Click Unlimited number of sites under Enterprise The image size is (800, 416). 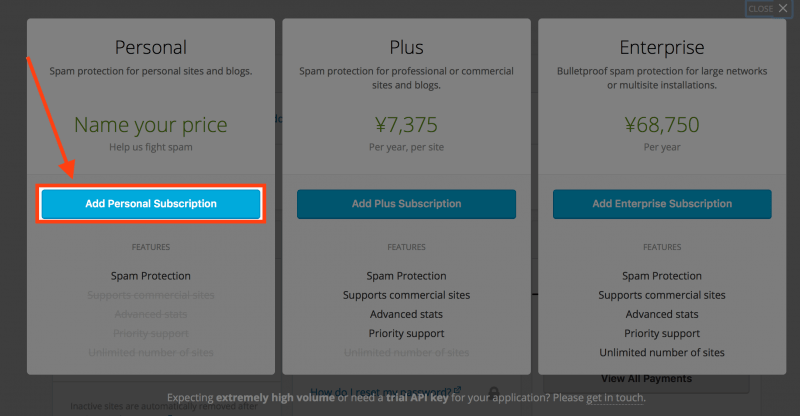coord(662,352)
